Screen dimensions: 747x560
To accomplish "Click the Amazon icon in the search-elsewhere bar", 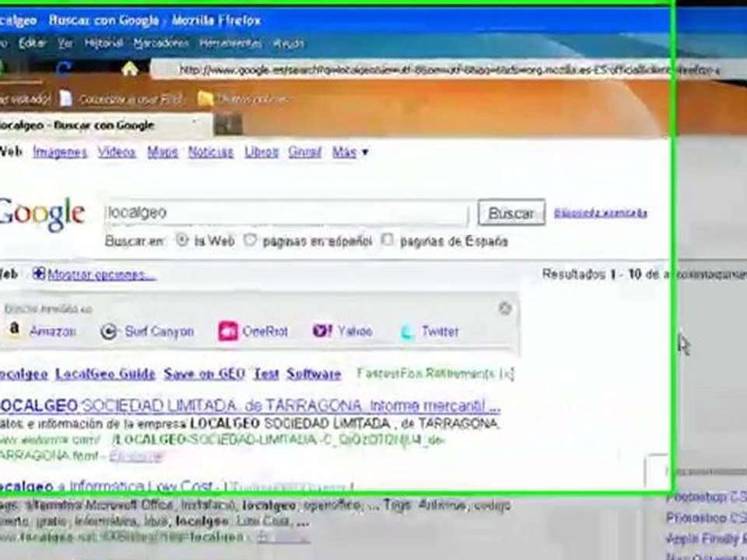I will (x=14, y=330).
